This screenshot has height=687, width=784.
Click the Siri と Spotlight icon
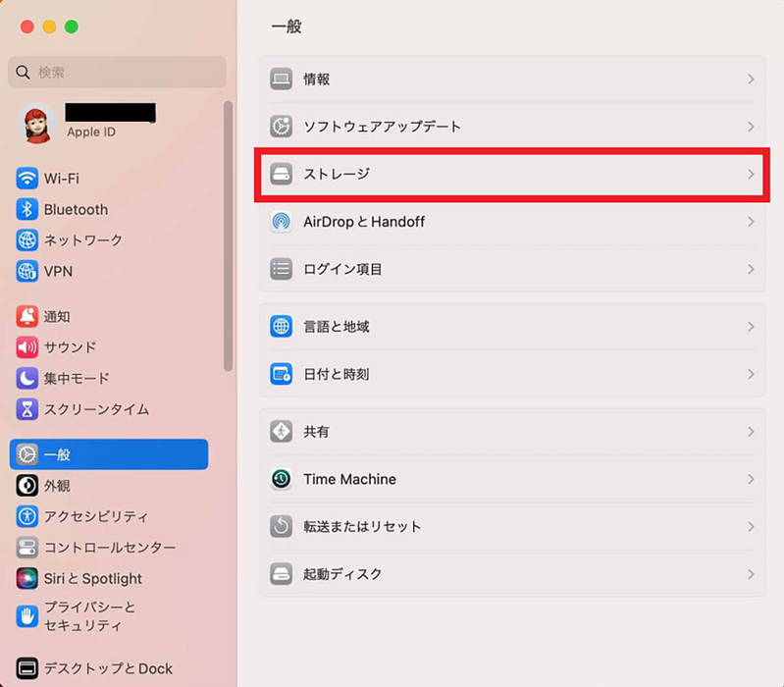tap(27, 578)
